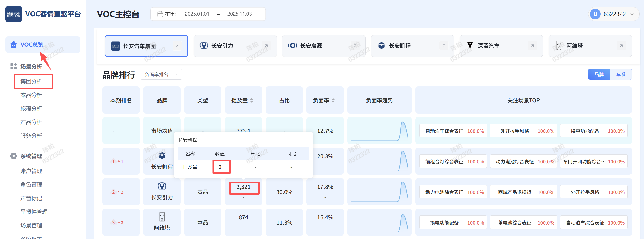The image size is (644, 239).
Task: Switch ranking view to 车系
Action: [x=620, y=74]
